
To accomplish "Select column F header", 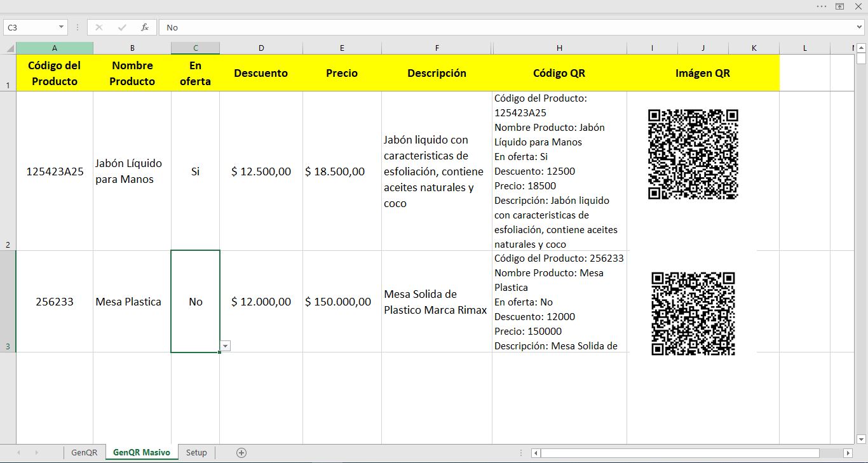I will pyautogui.click(x=437, y=48).
